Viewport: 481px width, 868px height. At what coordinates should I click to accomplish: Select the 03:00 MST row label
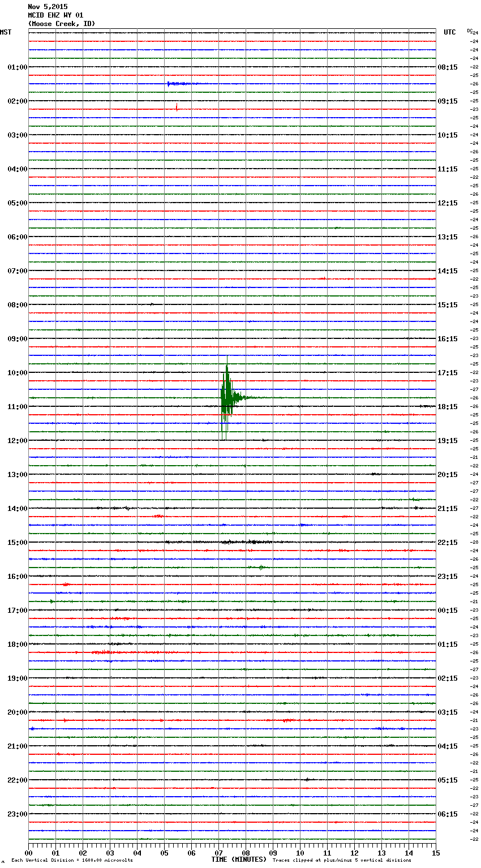pyautogui.click(x=18, y=135)
